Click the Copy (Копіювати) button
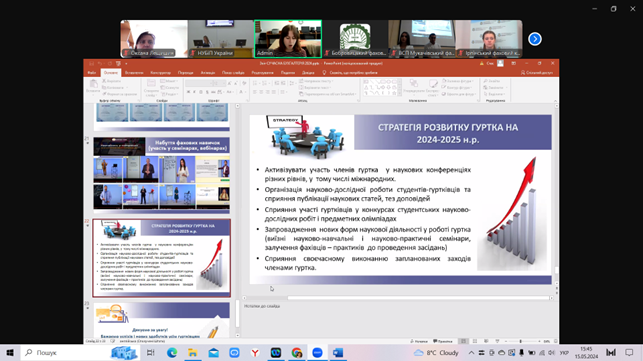The width and height of the screenshot is (643, 361). pyautogui.click(x=113, y=87)
